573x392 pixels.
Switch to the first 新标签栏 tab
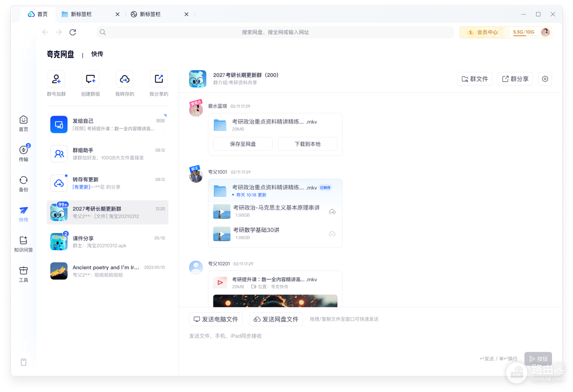pyautogui.click(x=90, y=14)
